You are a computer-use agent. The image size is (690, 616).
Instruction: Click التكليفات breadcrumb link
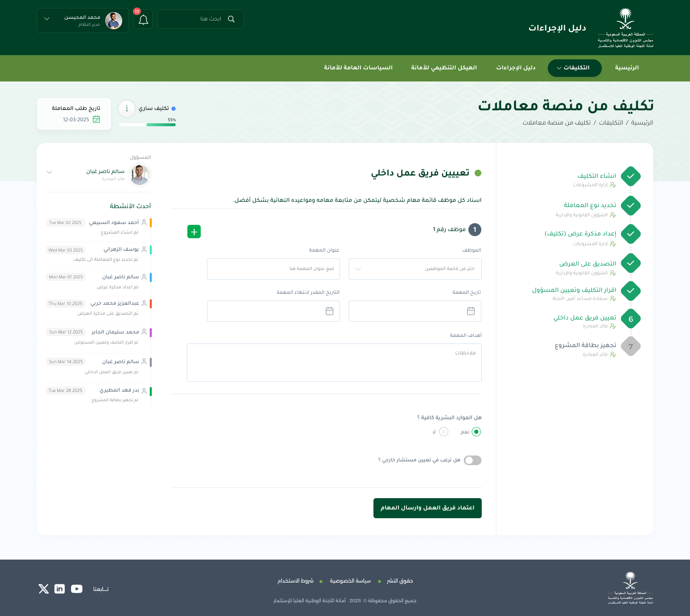pyautogui.click(x=611, y=123)
